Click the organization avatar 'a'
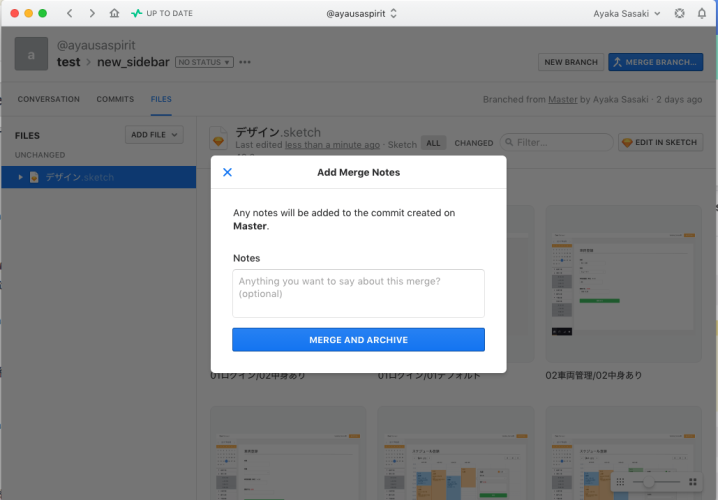The image size is (718, 500). (31, 54)
